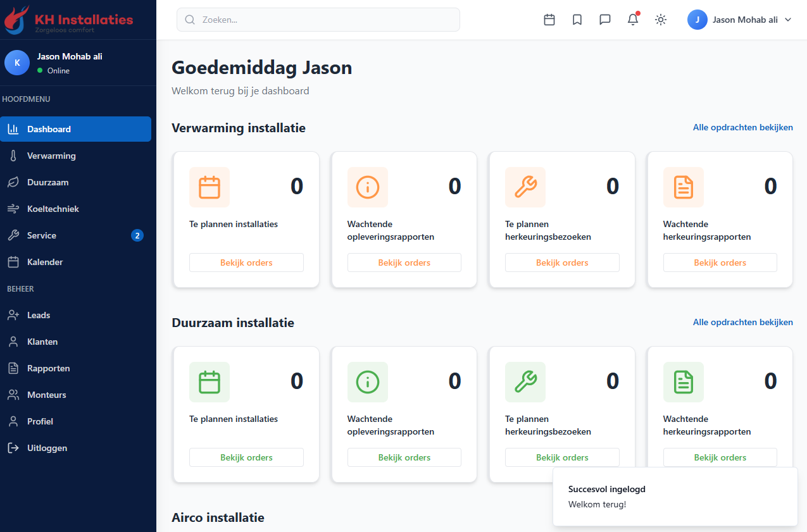Open Kalender from the sidebar menu
The height and width of the screenshot is (532, 807).
(44, 261)
